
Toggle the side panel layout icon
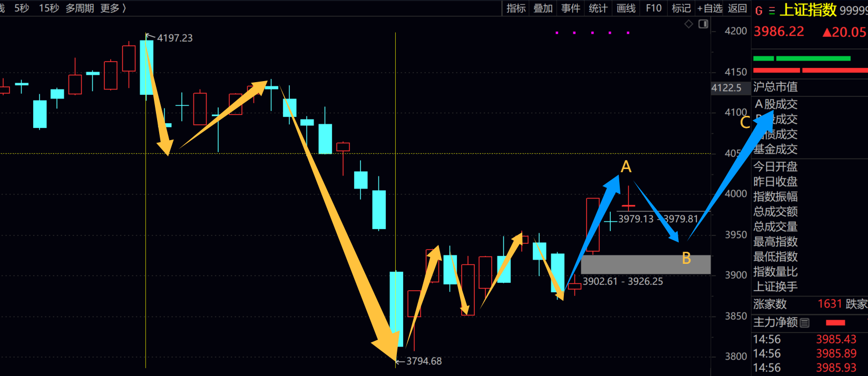pyautogui.click(x=703, y=24)
